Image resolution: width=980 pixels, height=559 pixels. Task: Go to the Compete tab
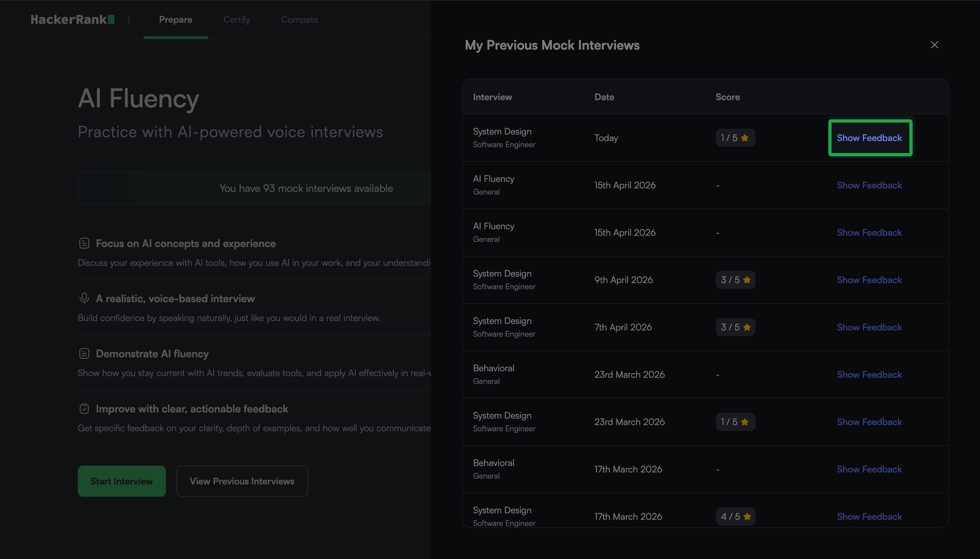pos(299,19)
